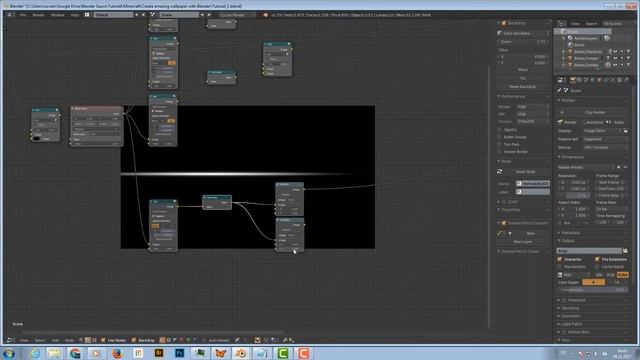Image resolution: width=640 pixels, height=360 pixels.
Task: Adjust the backdrop Zoom value field
Action: 523,42
